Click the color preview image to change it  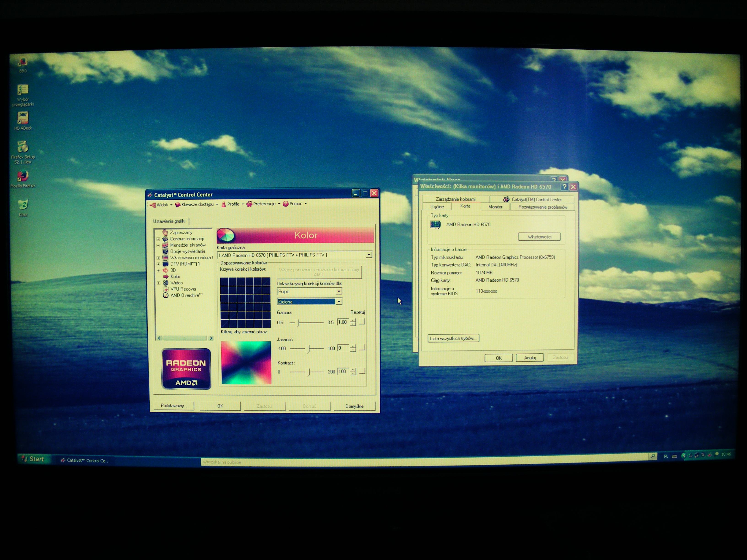[246, 363]
